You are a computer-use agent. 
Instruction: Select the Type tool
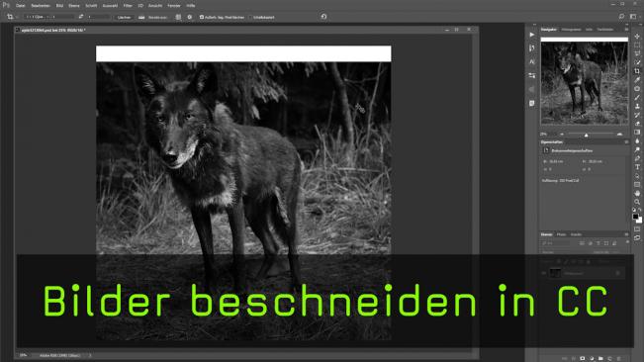click(637, 166)
